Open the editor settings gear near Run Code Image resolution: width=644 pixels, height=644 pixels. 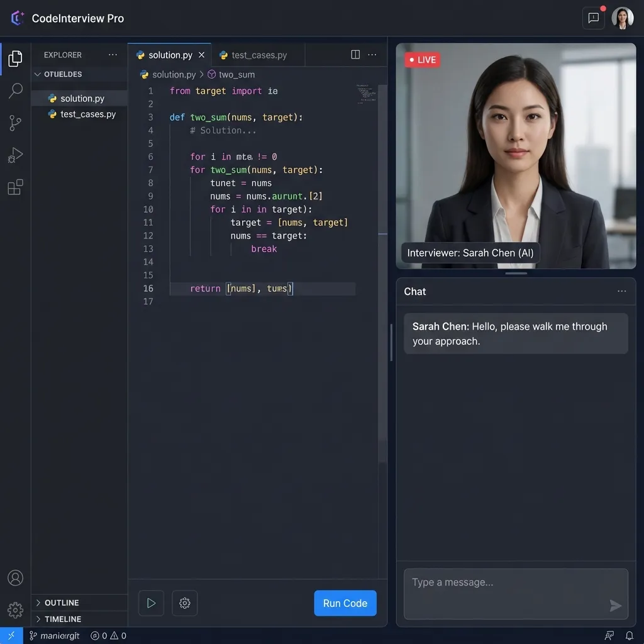pyautogui.click(x=184, y=602)
